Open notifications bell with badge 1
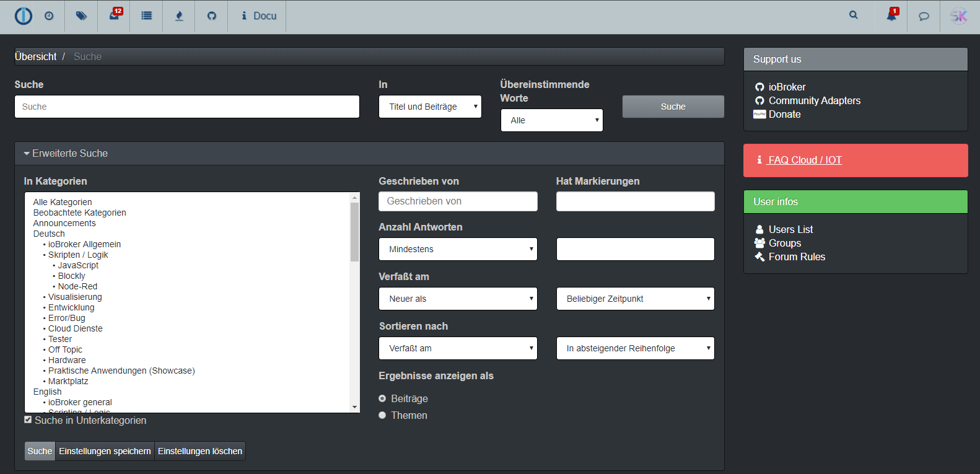This screenshot has height=474, width=980. (892, 15)
